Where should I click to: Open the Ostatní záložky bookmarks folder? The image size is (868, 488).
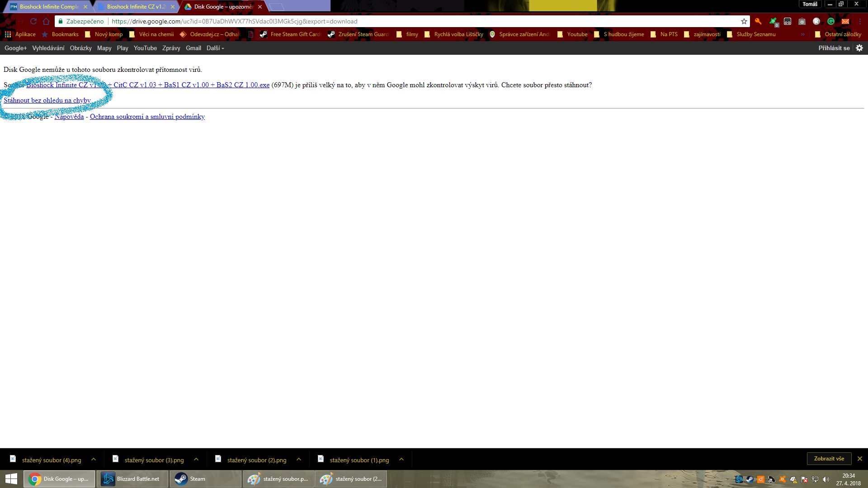(838, 34)
